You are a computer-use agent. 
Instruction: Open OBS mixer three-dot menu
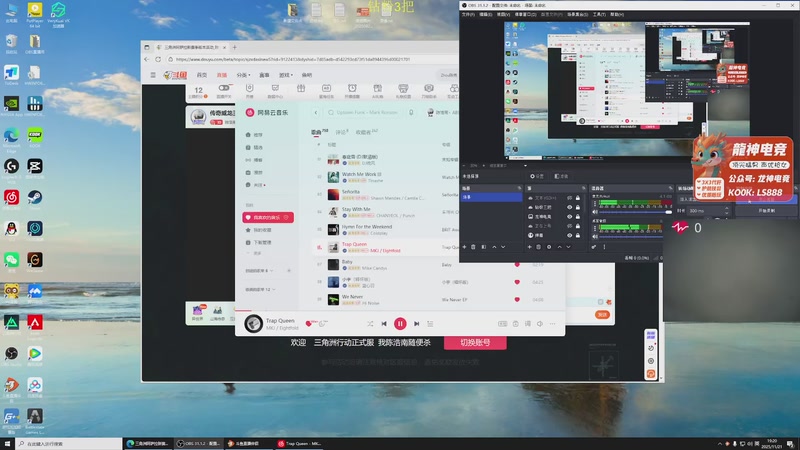click(605, 247)
